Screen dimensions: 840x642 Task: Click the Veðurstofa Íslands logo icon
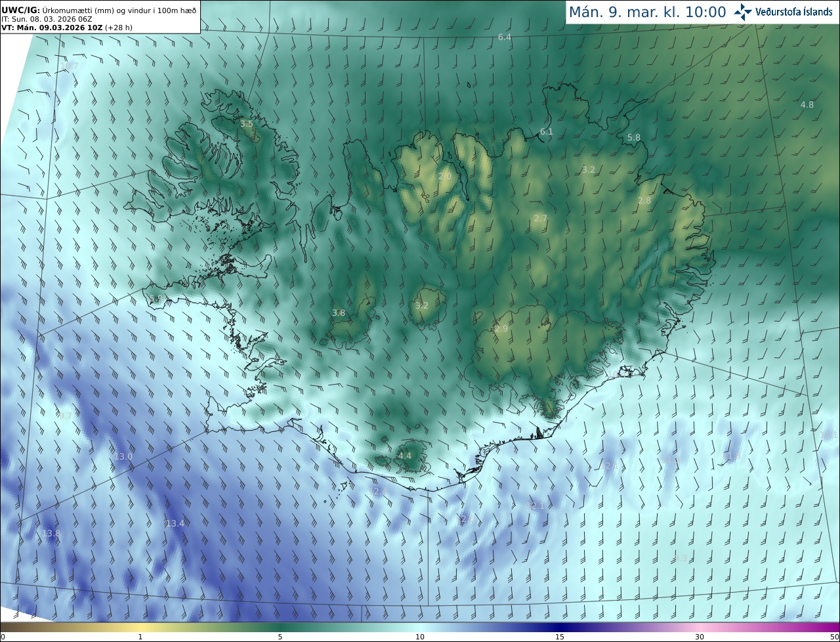point(743,12)
